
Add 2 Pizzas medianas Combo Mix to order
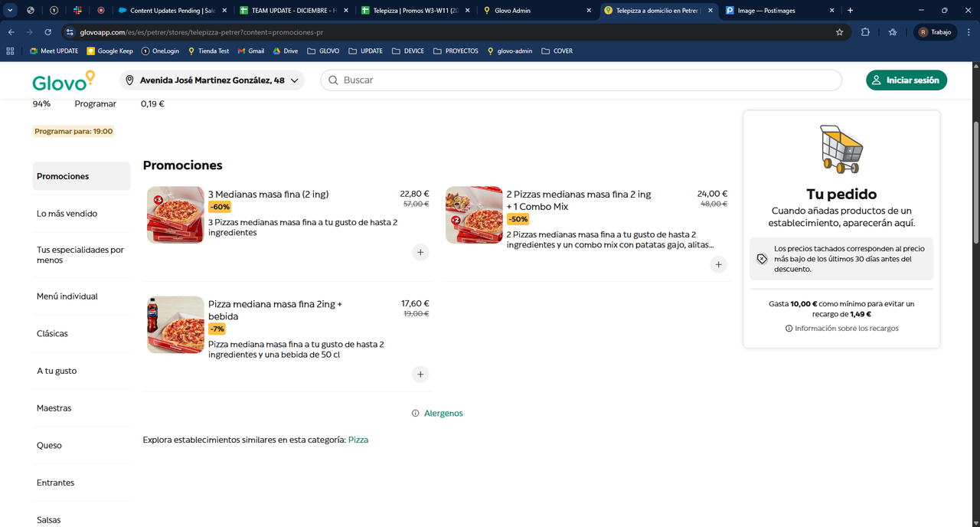coord(718,264)
